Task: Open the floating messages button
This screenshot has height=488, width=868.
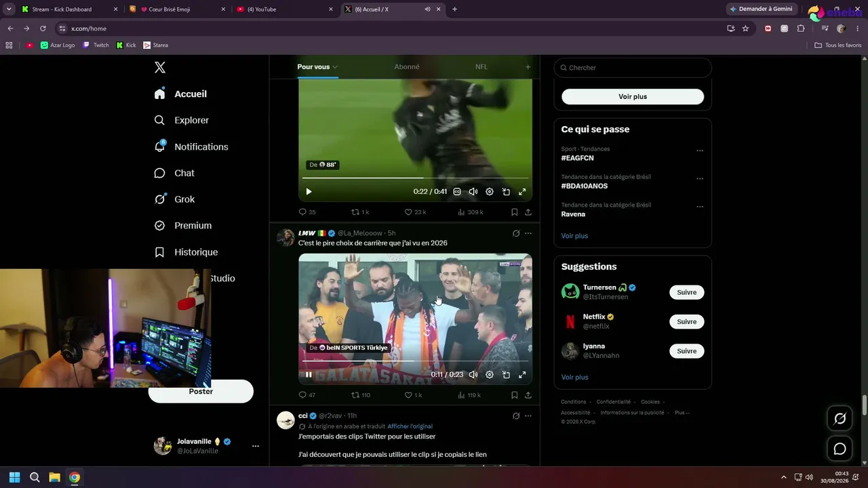Action: [840, 449]
